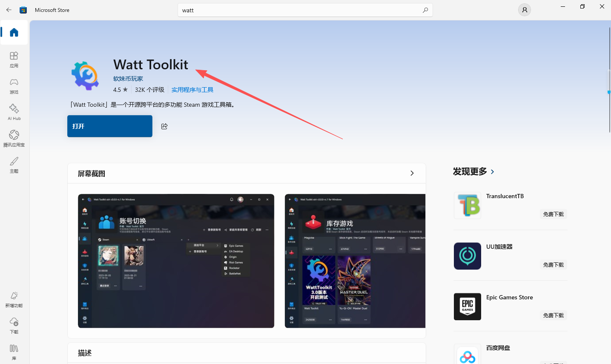Open the 百度网盘 app icon
This screenshot has width=611, height=364.
(x=468, y=354)
